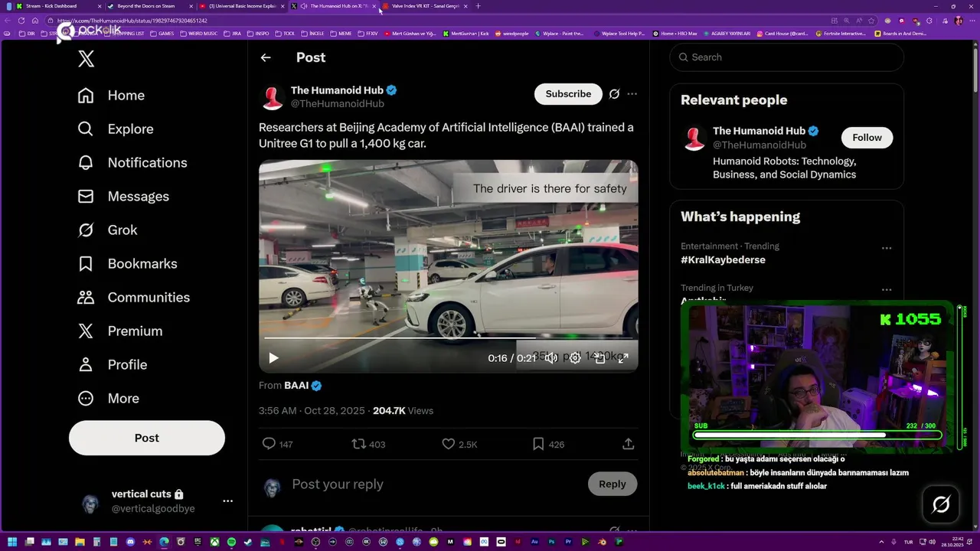This screenshot has width=980, height=551.
Task: Open Windows Start menu
Action: (11, 542)
